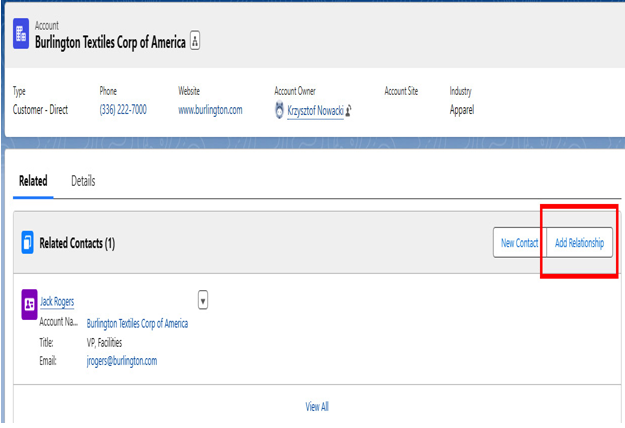Click the jrogers@burlington.com email link
The height and width of the screenshot is (428, 625).
coord(122,361)
